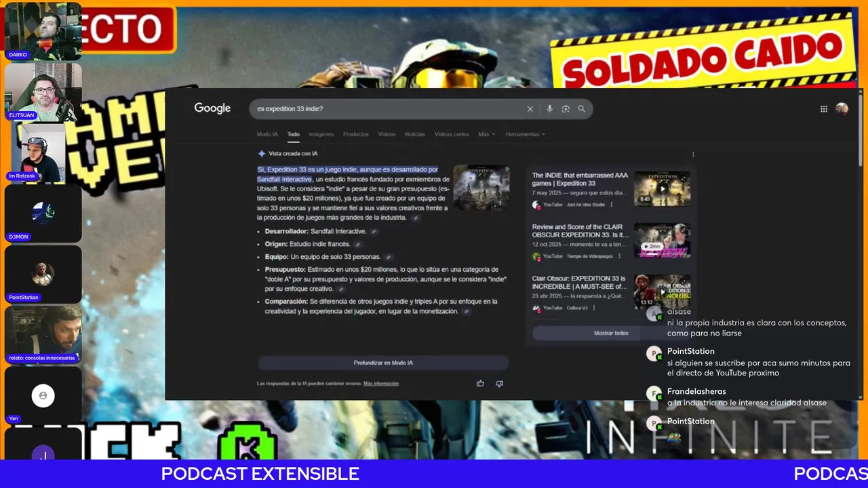Give thumbs down to the AI answer
This screenshot has width=868, height=488.
[x=499, y=384]
